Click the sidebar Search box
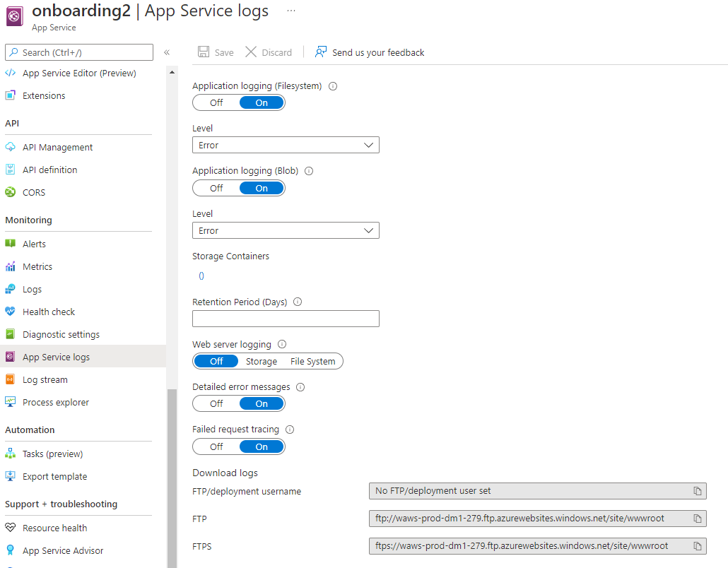Screen dimensions: 728x568 [x=79, y=52]
